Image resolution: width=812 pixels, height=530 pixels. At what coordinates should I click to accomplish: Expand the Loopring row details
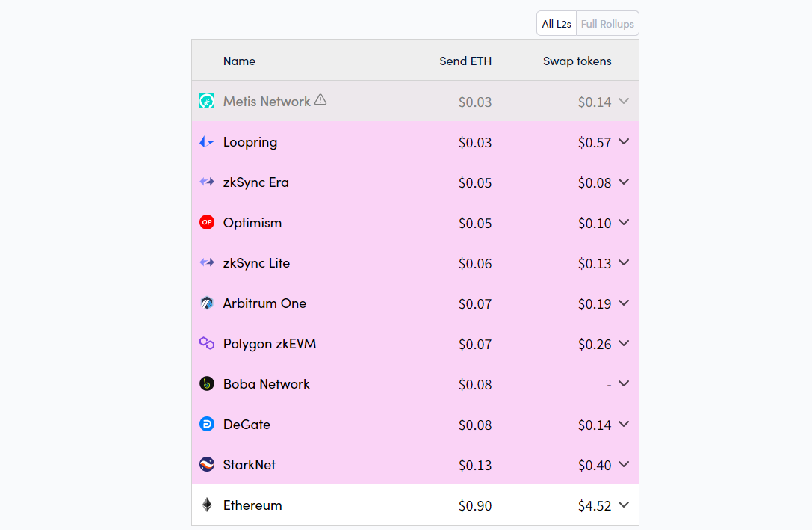[x=624, y=141]
